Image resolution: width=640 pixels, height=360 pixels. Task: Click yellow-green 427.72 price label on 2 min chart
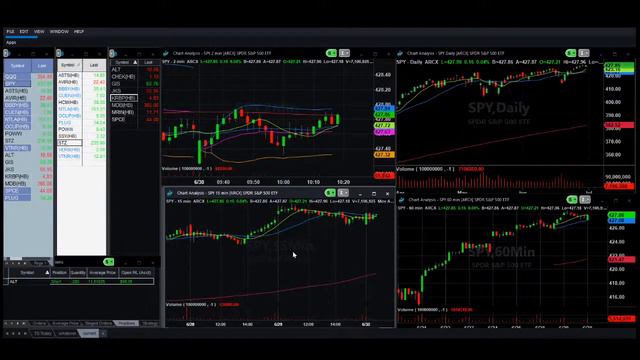tap(384, 125)
